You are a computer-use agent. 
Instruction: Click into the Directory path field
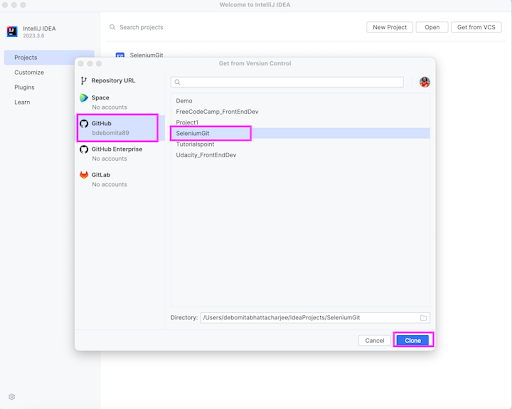pos(315,318)
